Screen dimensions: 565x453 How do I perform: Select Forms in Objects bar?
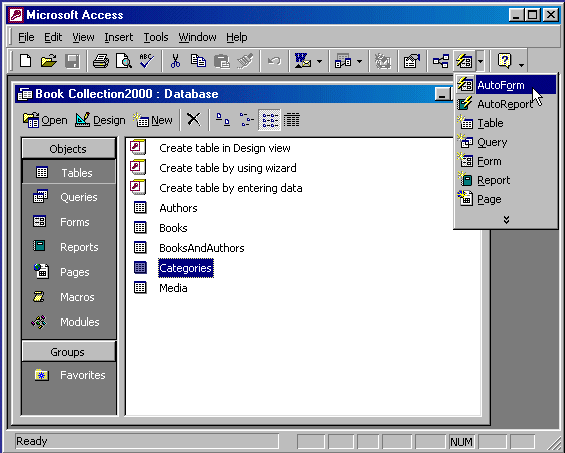click(69, 222)
